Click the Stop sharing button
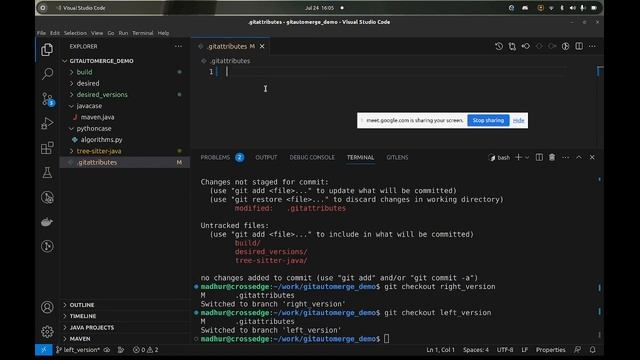 [x=488, y=120]
